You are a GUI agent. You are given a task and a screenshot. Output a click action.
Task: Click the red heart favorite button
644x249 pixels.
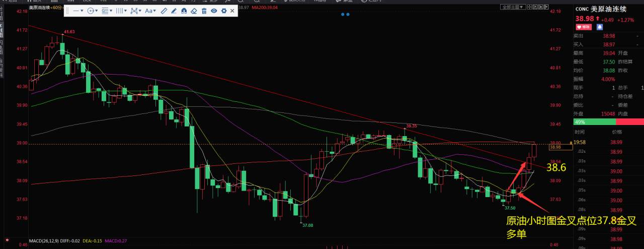click(584, 27)
